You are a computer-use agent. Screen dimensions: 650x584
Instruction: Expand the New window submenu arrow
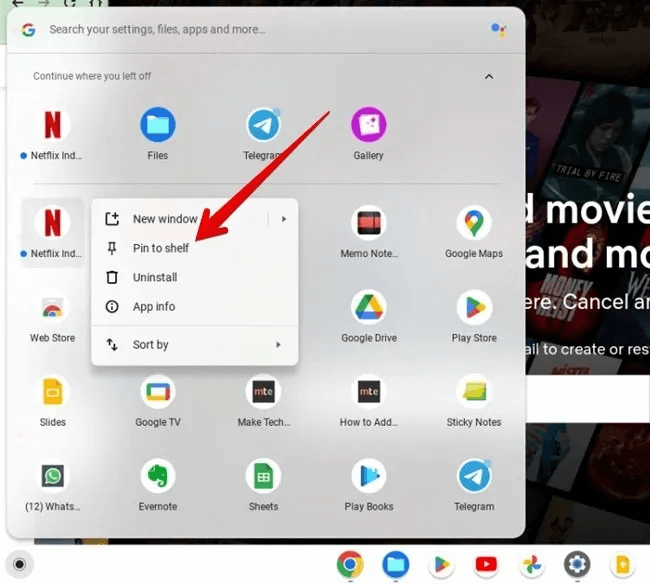[284, 219]
